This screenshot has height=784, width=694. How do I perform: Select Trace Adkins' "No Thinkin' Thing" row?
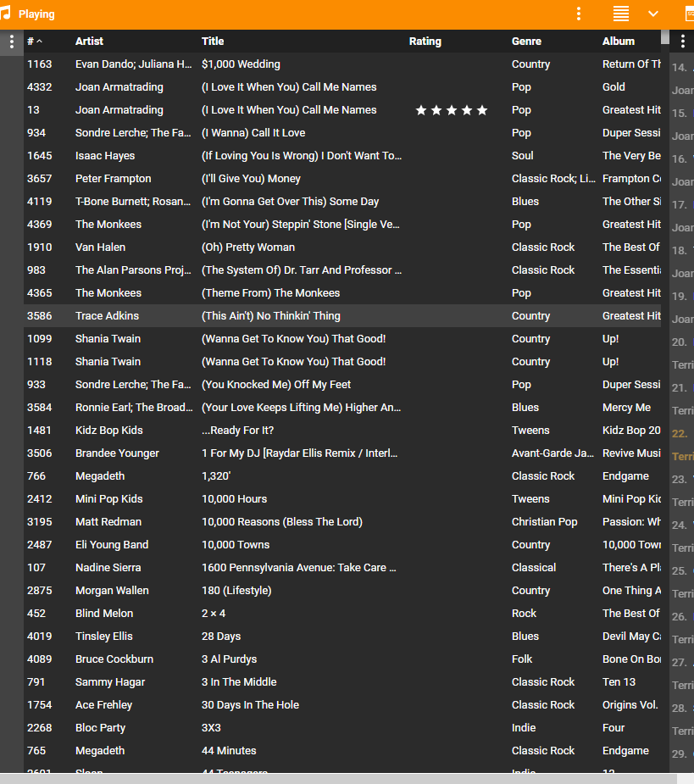pos(270,316)
